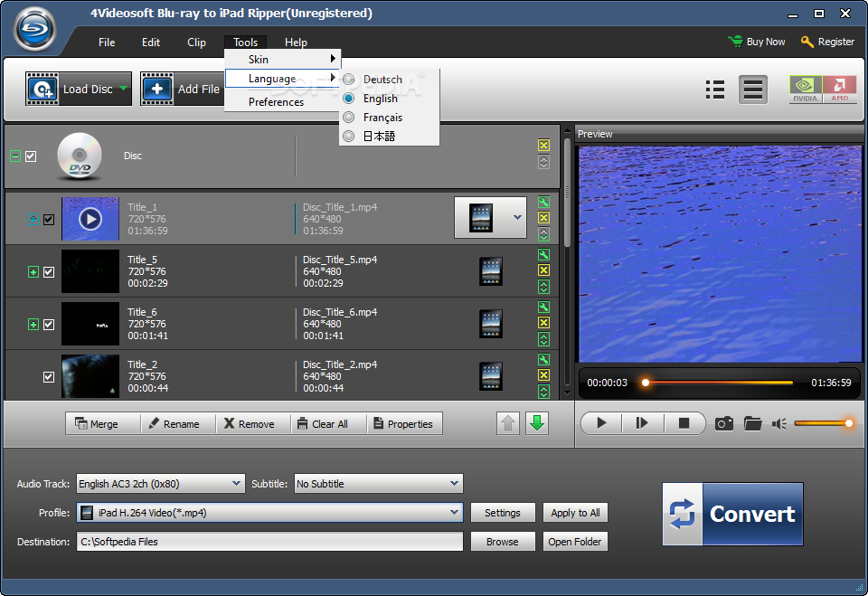
Task: Open Title_1 output profile dropdown
Action: click(517, 217)
